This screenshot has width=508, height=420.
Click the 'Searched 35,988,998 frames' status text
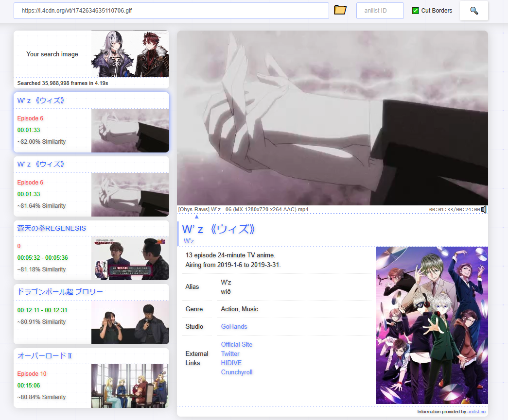tap(63, 83)
